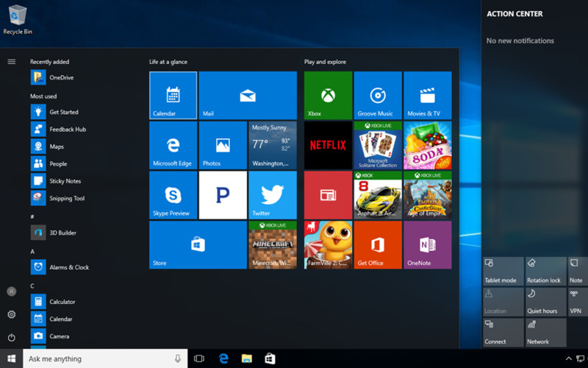
Task: Launch the FarmVille 2 tile
Action: pyautogui.click(x=328, y=245)
